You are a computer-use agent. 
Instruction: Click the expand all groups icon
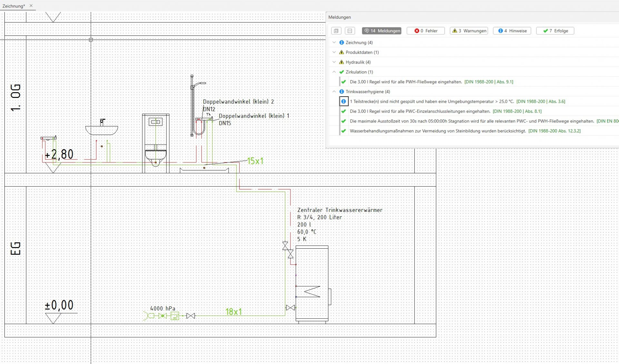(336, 31)
